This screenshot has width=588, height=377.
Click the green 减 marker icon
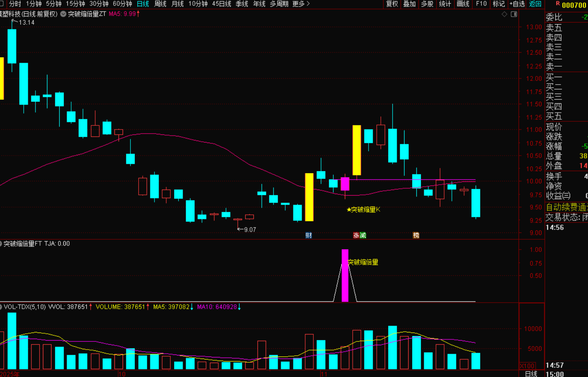363,235
